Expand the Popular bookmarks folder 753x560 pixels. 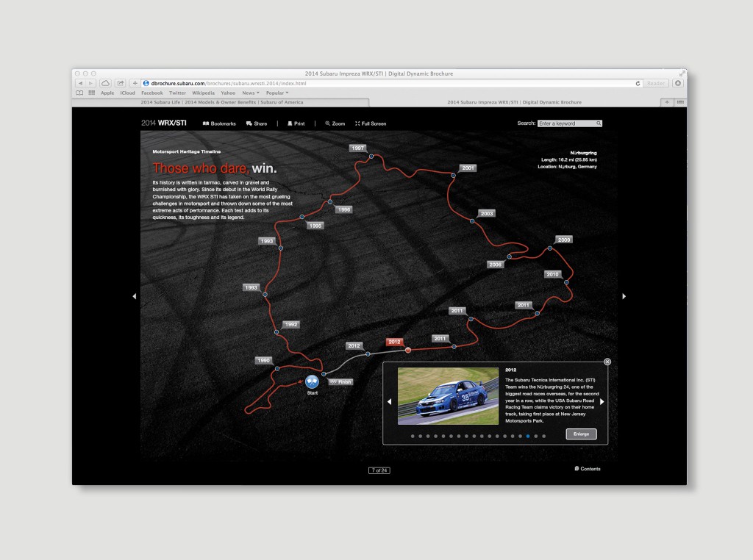click(277, 93)
